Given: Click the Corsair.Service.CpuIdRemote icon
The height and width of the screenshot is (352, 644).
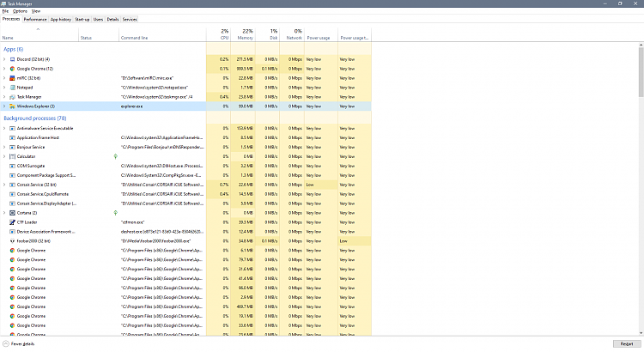Looking at the screenshot, I should tap(12, 194).
